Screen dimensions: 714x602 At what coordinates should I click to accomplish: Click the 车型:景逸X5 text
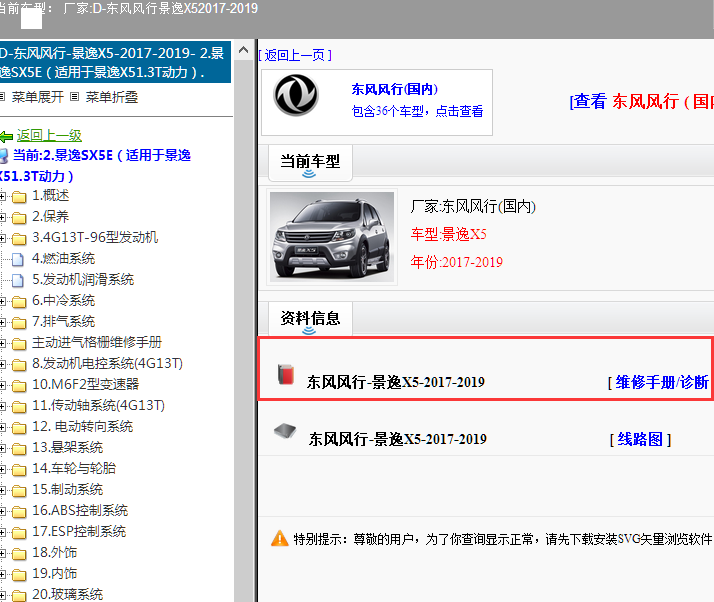coord(449,235)
